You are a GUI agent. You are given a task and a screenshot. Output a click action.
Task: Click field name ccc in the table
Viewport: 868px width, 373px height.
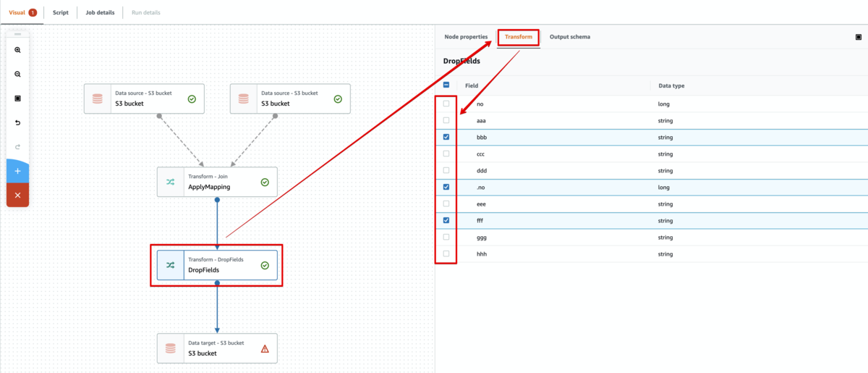(481, 154)
